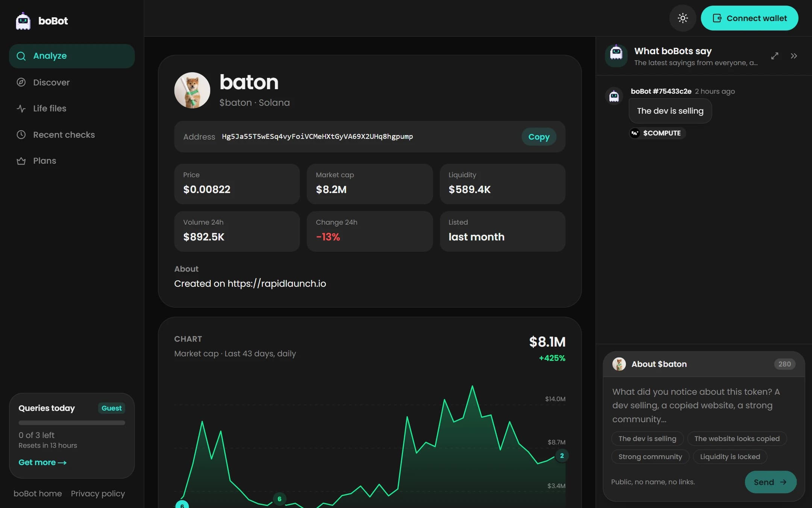The width and height of the screenshot is (812, 508).
Task: Click the Get more link
Action: click(x=42, y=462)
